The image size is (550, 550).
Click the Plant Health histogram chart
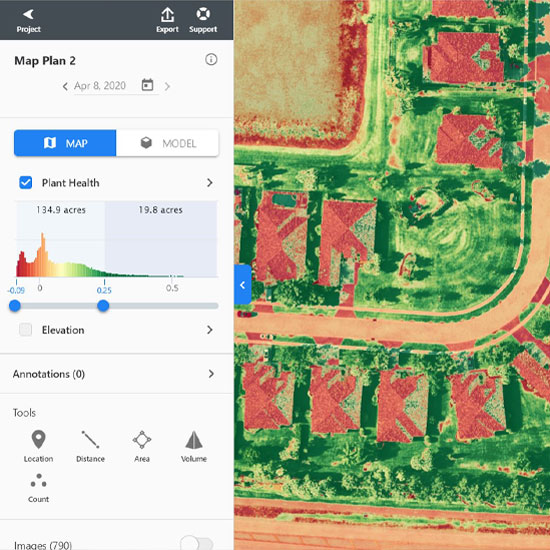116,239
